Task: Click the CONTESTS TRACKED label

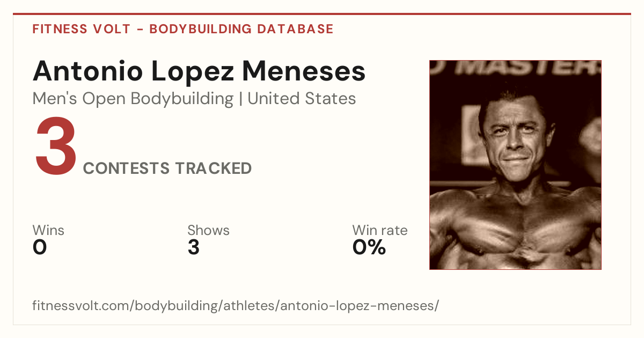Action: click(x=167, y=168)
